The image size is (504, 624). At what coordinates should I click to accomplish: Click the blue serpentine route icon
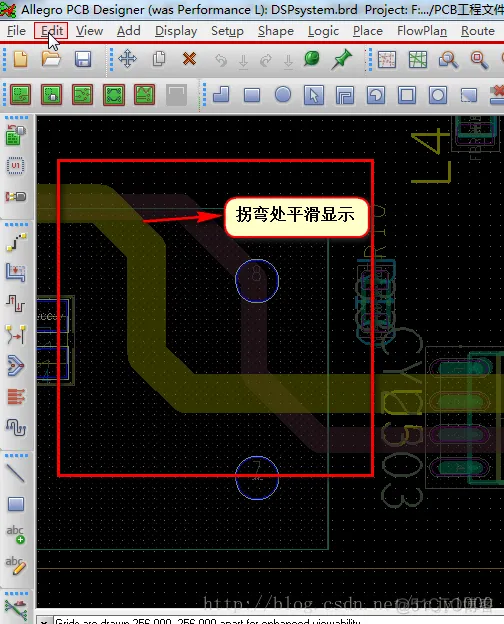click(16, 427)
